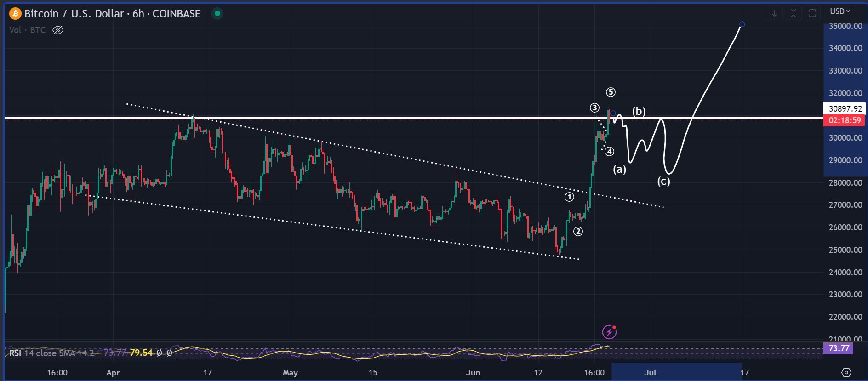Click the down arrow pane button
This screenshot has height=381, width=868.
point(775,13)
